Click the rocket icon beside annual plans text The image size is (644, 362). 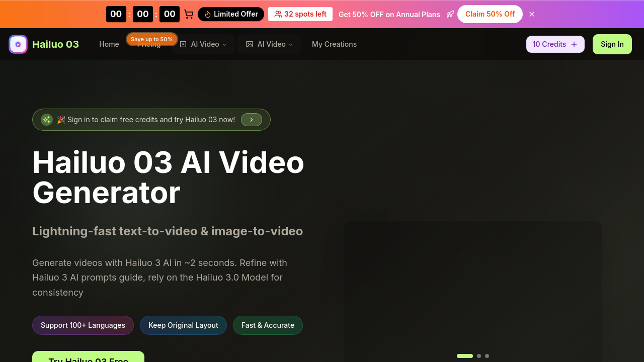pyautogui.click(x=450, y=14)
